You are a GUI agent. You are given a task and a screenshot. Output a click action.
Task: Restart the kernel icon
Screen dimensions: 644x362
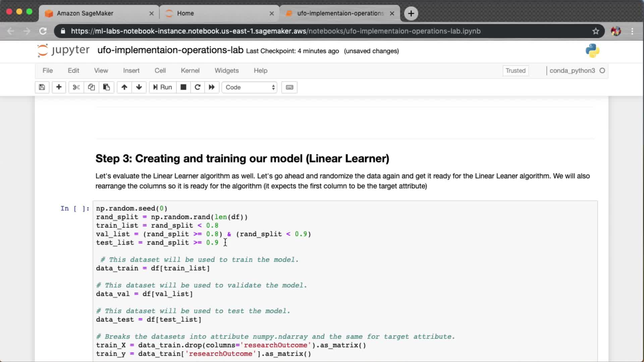click(x=198, y=87)
